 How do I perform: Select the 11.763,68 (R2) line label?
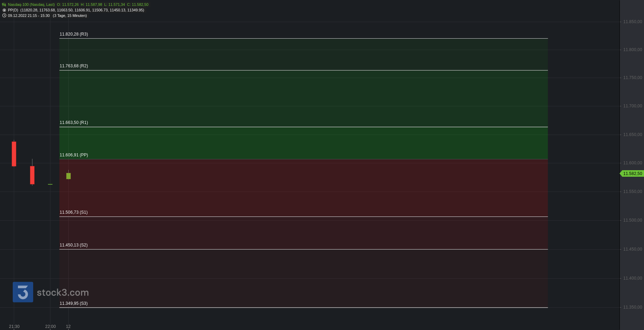[x=74, y=66]
